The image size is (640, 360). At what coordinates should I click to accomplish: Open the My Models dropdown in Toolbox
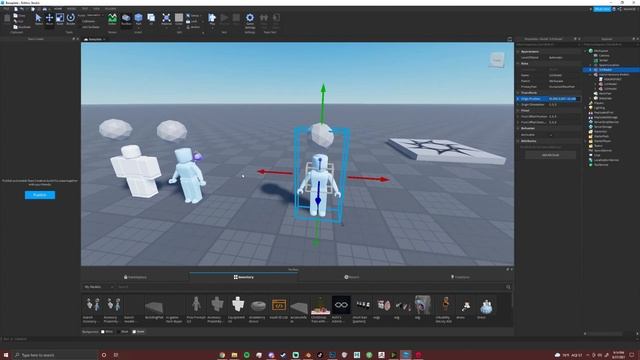(98, 287)
